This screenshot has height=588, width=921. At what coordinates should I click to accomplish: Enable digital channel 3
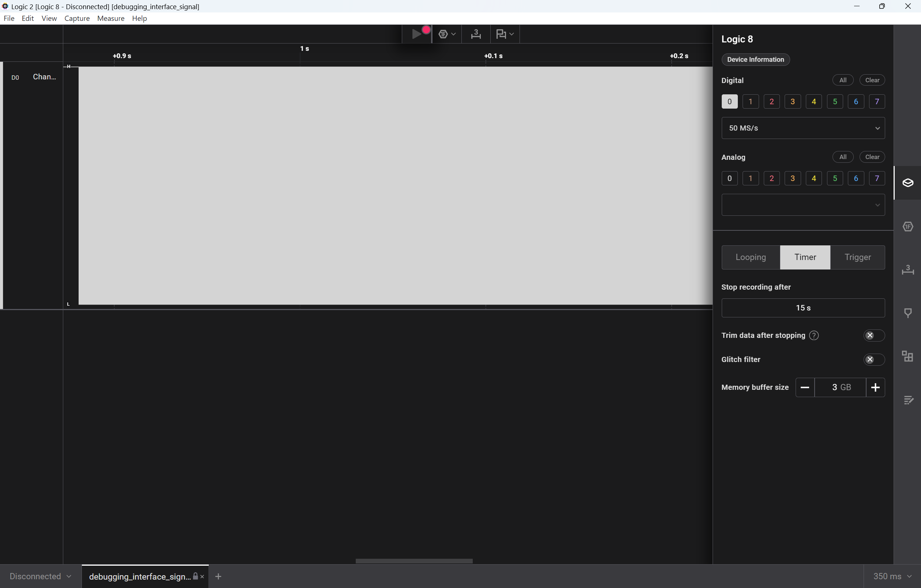click(793, 102)
